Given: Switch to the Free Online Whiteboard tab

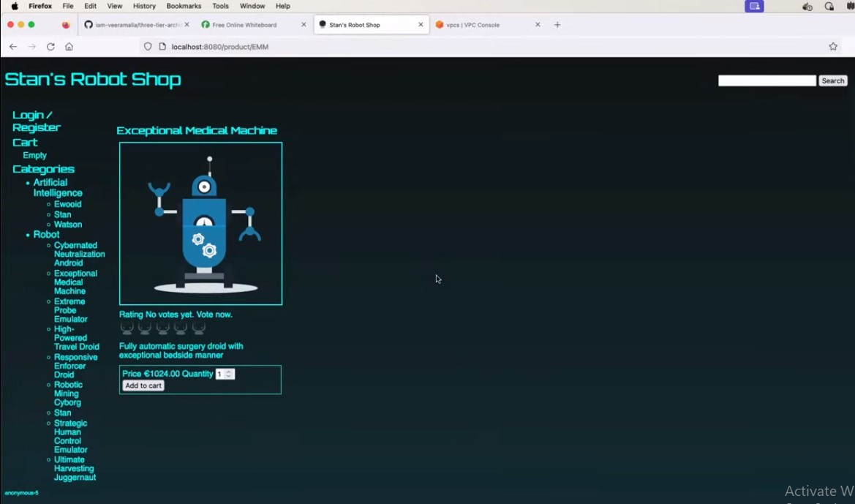Looking at the screenshot, I should click(244, 24).
